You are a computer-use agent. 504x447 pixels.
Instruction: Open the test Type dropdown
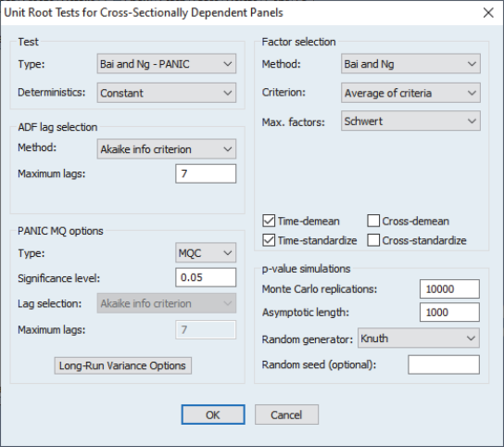point(167,64)
